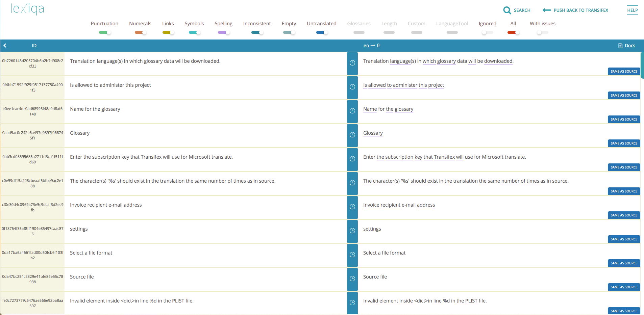The width and height of the screenshot is (644, 315).
Task: Click clock icon for 'Glossary' row
Action: tap(352, 135)
